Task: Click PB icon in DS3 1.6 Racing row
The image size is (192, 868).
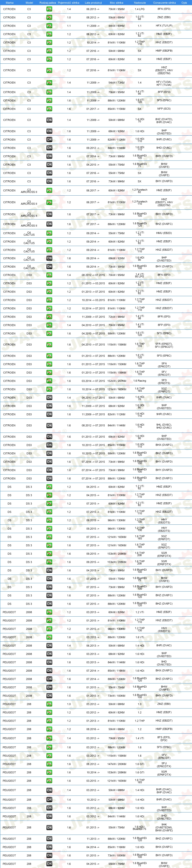Action: (49, 381)
